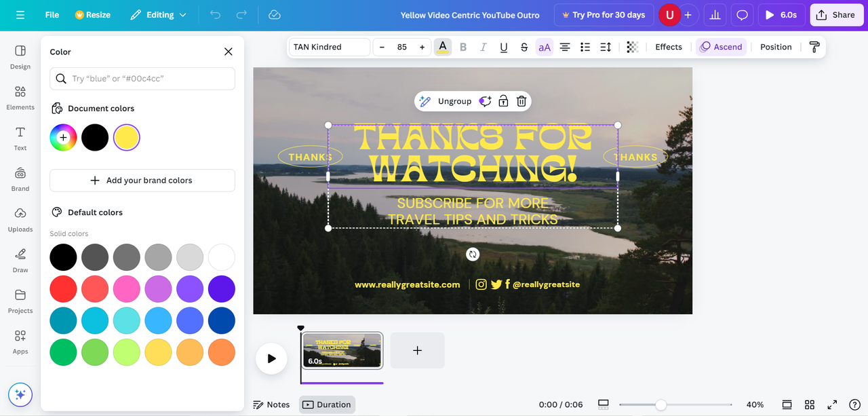Click Ungroup on the floating toolbar
This screenshot has width=868, height=416.
(x=454, y=101)
